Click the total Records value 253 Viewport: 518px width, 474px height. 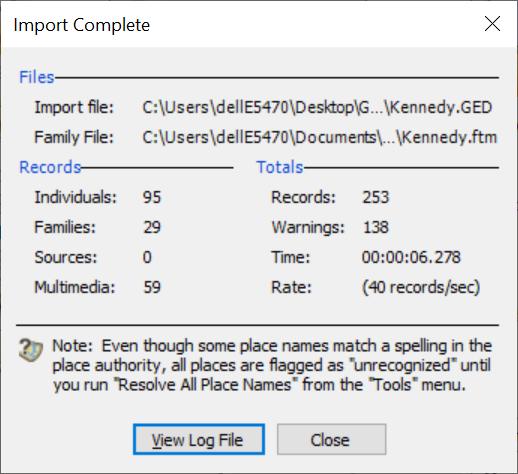(376, 197)
